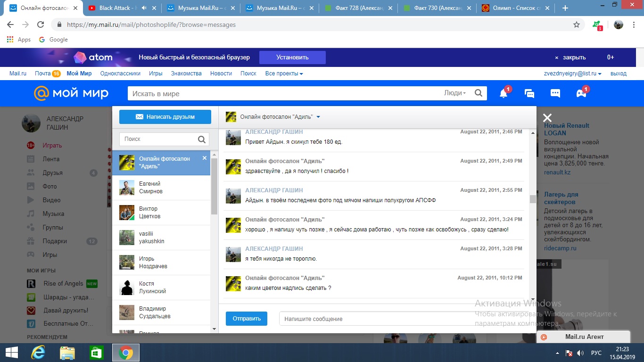Reload the page in Chrome
Image resolution: width=644 pixels, height=362 pixels.
click(41, 25)
